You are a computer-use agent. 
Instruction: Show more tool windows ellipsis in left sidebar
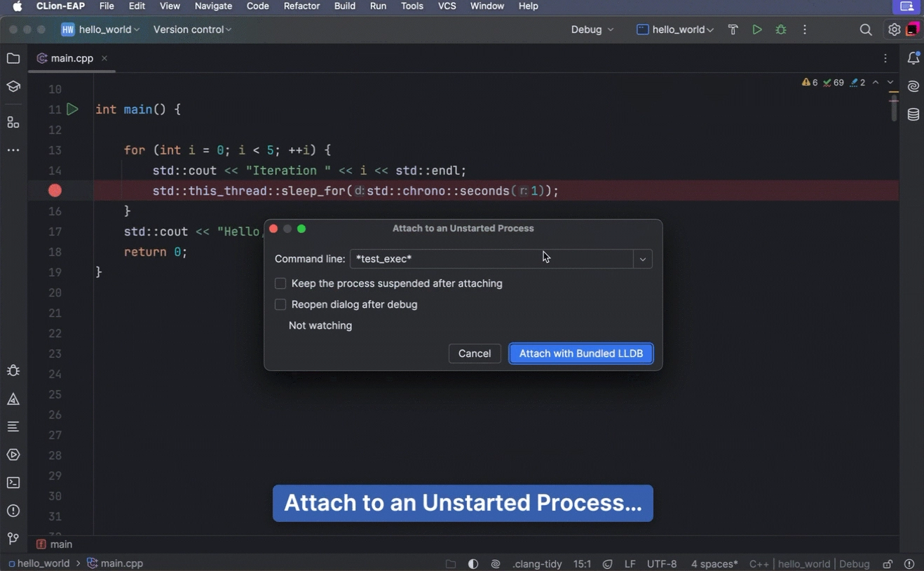tap(13, 150)
